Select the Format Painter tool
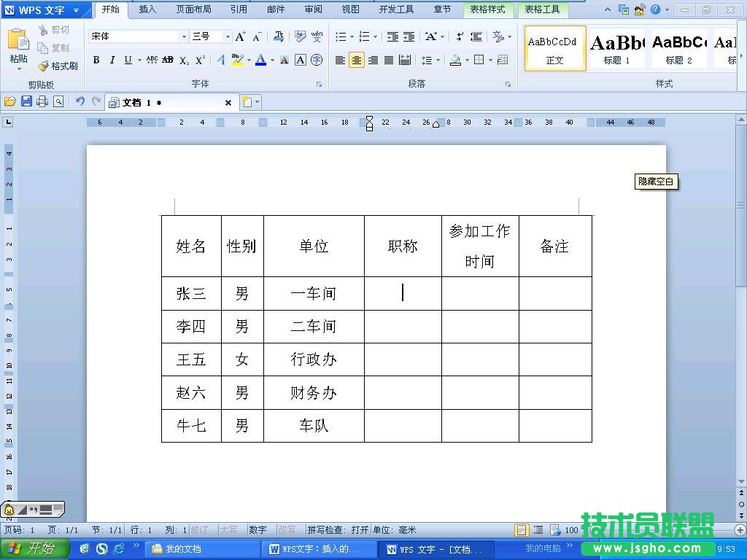The width and height of the screenshot is (747, 560). click(58, 66)
